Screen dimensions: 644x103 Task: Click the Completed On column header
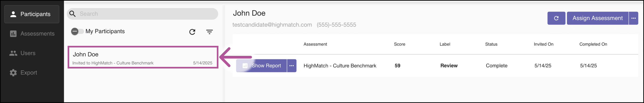pos(593,44)
